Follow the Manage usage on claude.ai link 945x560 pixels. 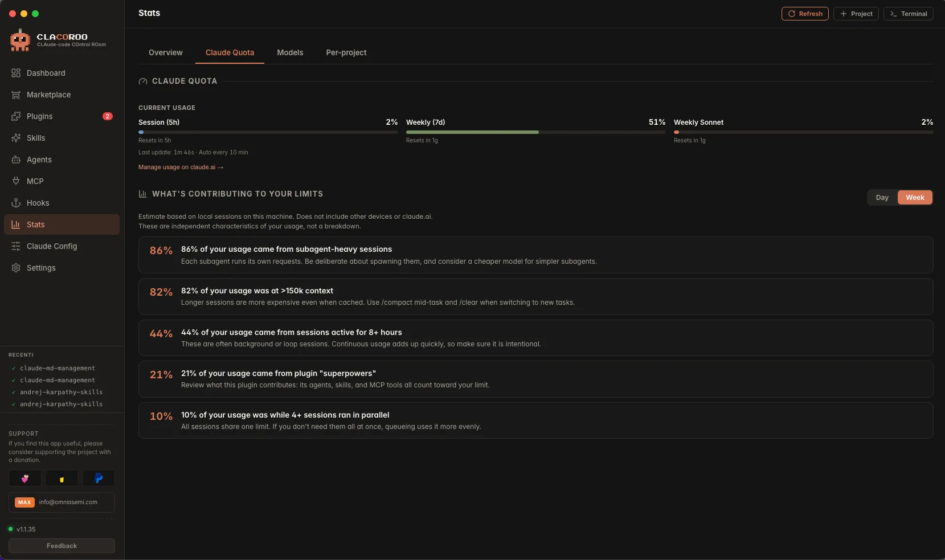click(x=181, y=167)
